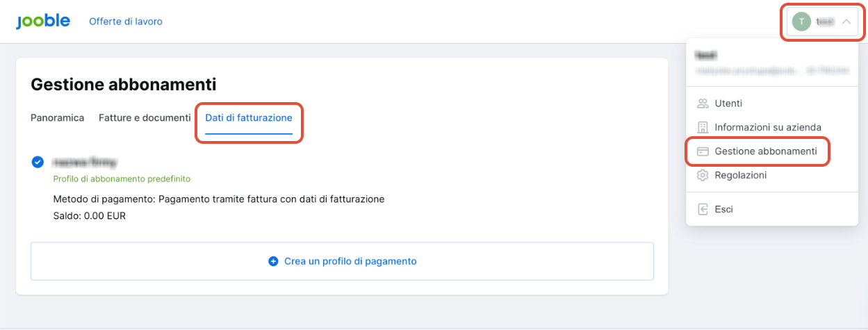Click the company building icon
Viewport: 868px width, 330px height.
(703, 127)
